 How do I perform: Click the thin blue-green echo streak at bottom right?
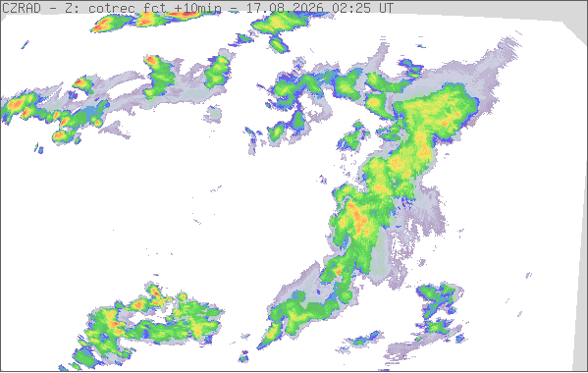(x=363, y=340)
